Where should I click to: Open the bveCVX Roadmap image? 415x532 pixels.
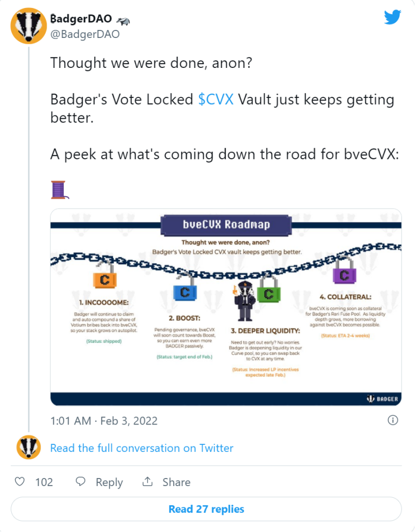226,307
